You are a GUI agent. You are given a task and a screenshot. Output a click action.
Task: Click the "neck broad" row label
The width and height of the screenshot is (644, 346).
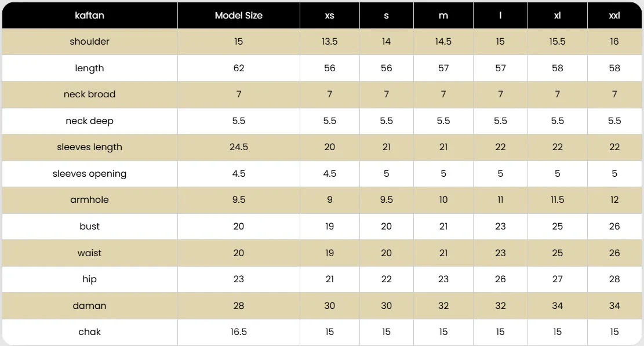click(90, 94)
